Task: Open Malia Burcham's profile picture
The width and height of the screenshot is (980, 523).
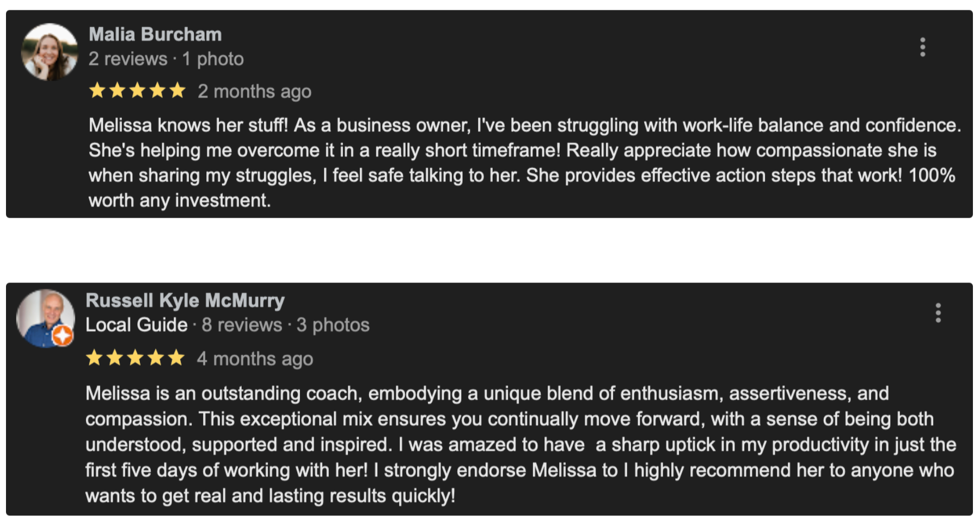Action: [x=50, y=52]
